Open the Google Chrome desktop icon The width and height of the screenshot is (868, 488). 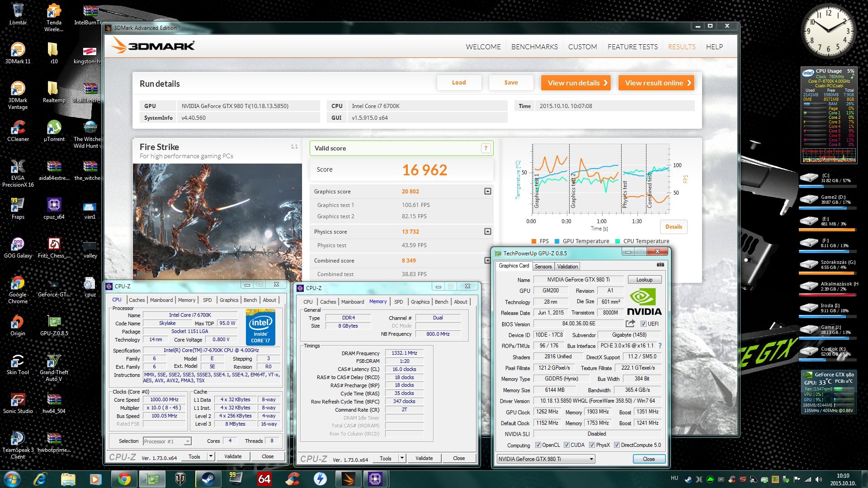pyautogui.click(x=18, y=290)
